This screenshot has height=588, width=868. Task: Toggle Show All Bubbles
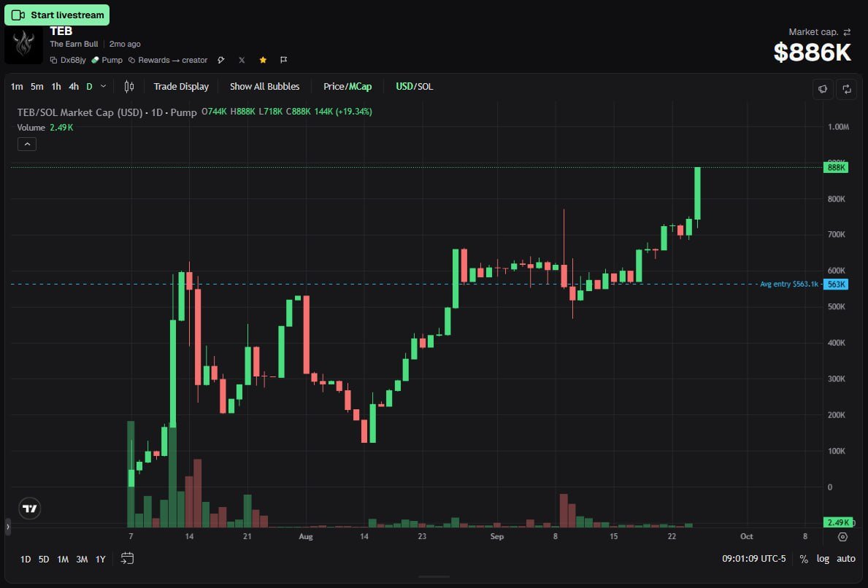click(264, 86)
